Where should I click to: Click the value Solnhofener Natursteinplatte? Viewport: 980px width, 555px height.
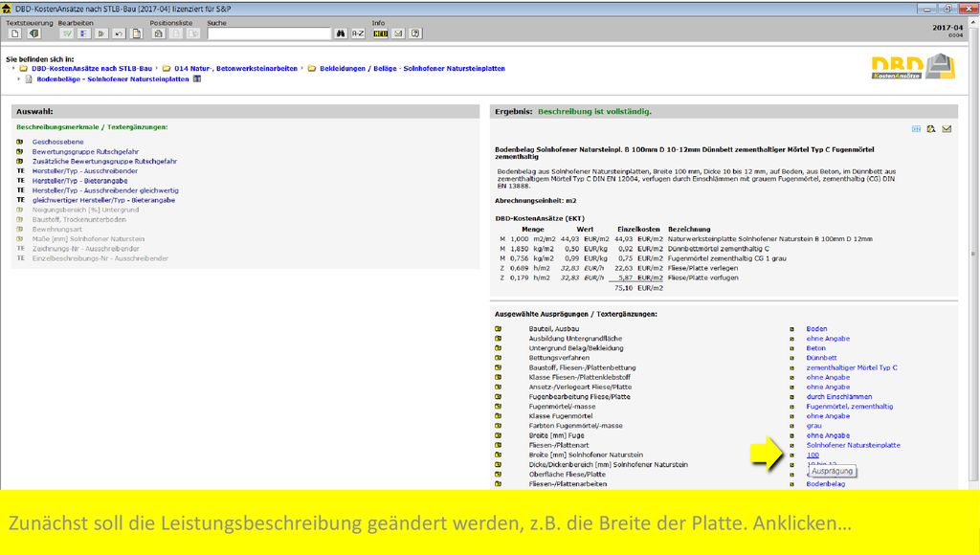pyautogui.click(x=853, y=445)
